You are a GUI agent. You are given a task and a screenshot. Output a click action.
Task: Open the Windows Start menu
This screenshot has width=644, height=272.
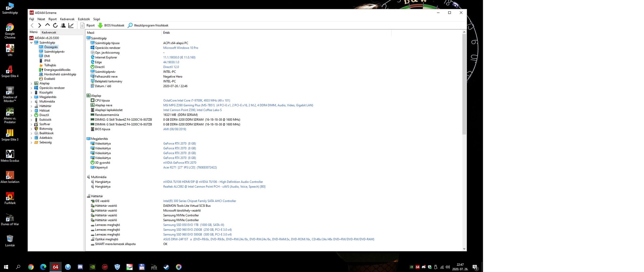click(6, 267)
